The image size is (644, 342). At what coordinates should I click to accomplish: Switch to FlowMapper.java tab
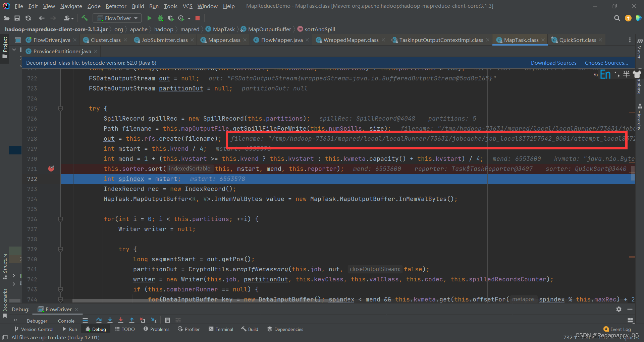click(x=282, y=40)
